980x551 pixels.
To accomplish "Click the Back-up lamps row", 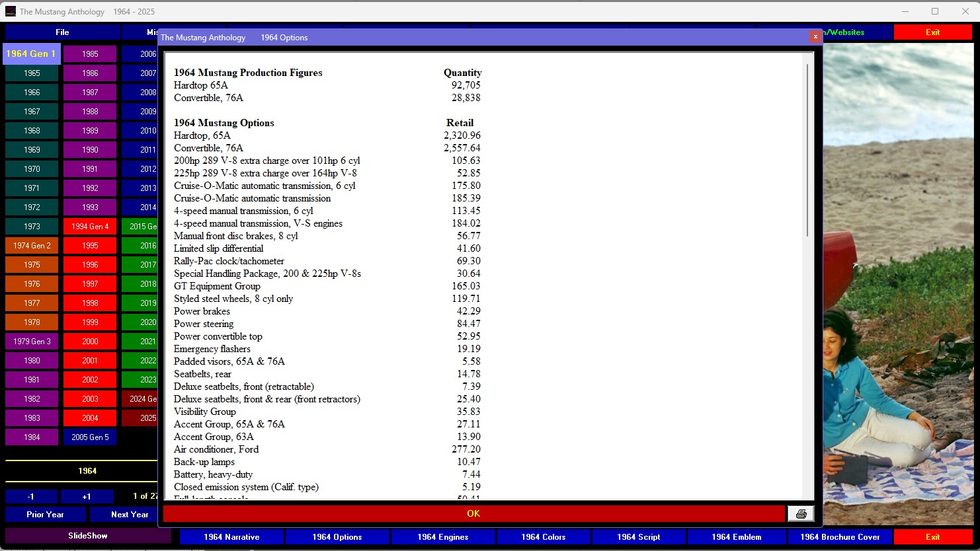I will (x=327, y=462).
